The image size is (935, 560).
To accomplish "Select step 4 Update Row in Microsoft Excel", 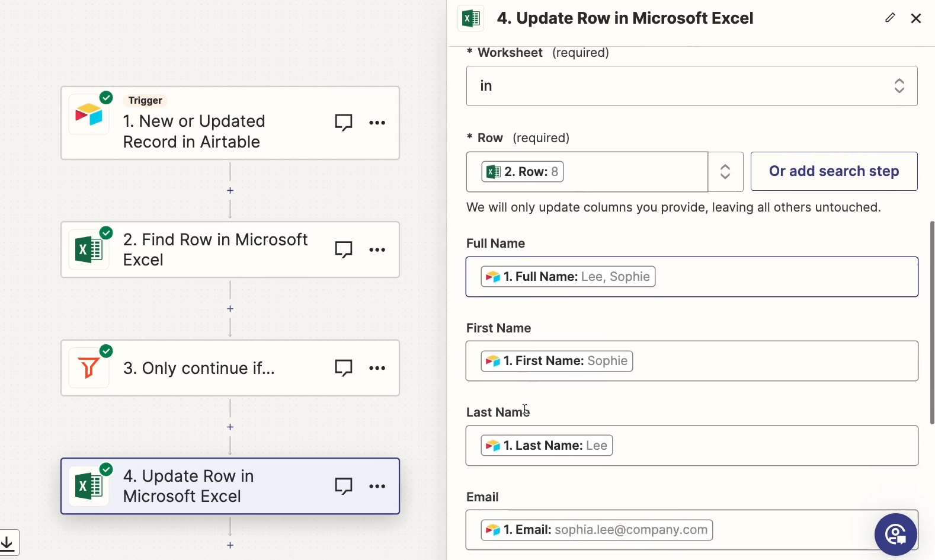I will click(230, 486).
